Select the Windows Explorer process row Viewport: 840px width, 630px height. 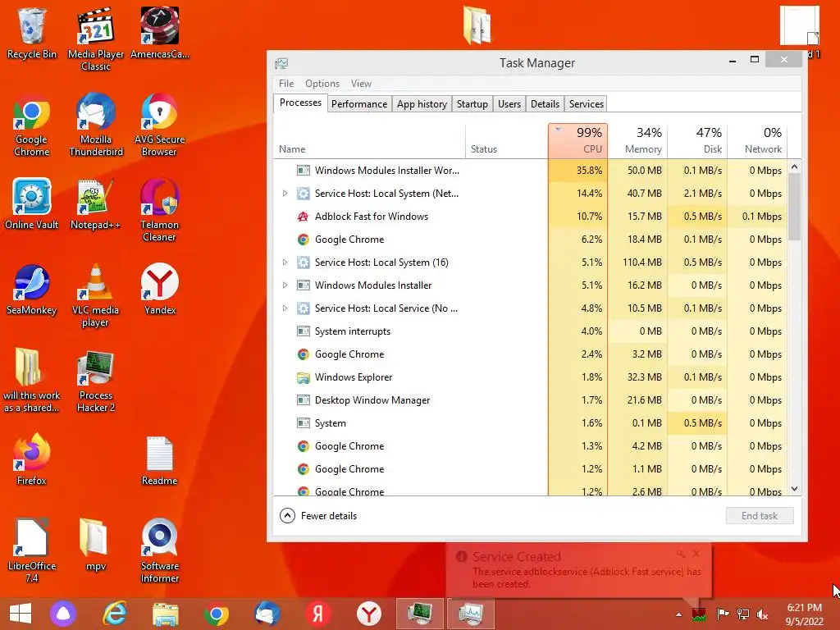click(531, 377)
